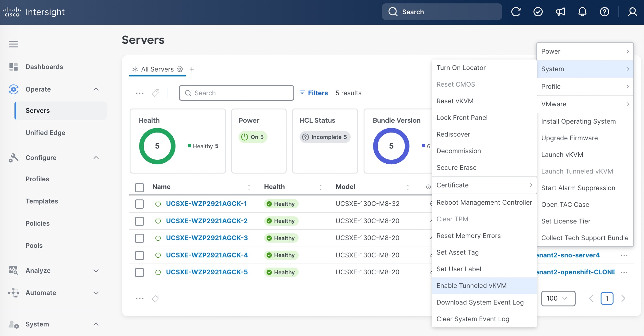This screenshot has width=644, height=336.
Task: Select checkbox for UCSXE-WZP2921AGCK-3
Action: (x=139, y=238)
